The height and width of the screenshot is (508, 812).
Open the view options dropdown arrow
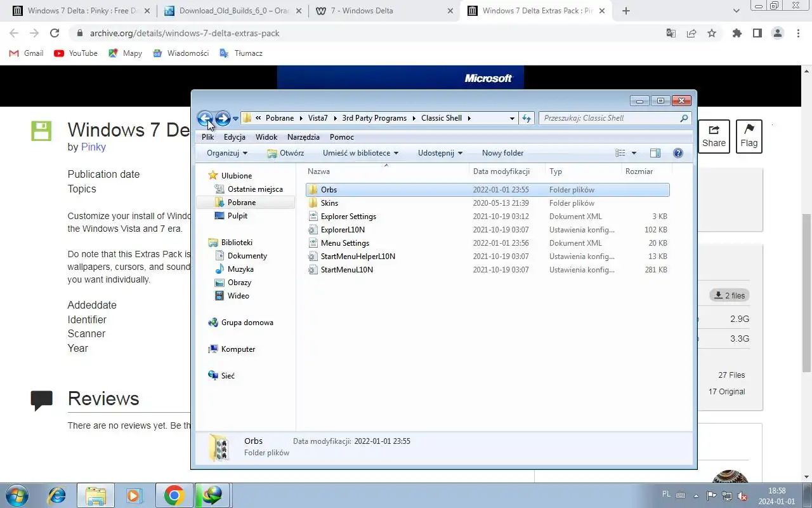(x=634, y=153)
